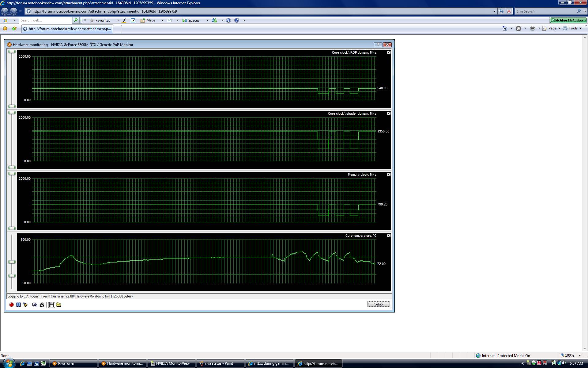Click the ROP domain graph top slider handle
This screenshot has width=588, height=368.
12,52
